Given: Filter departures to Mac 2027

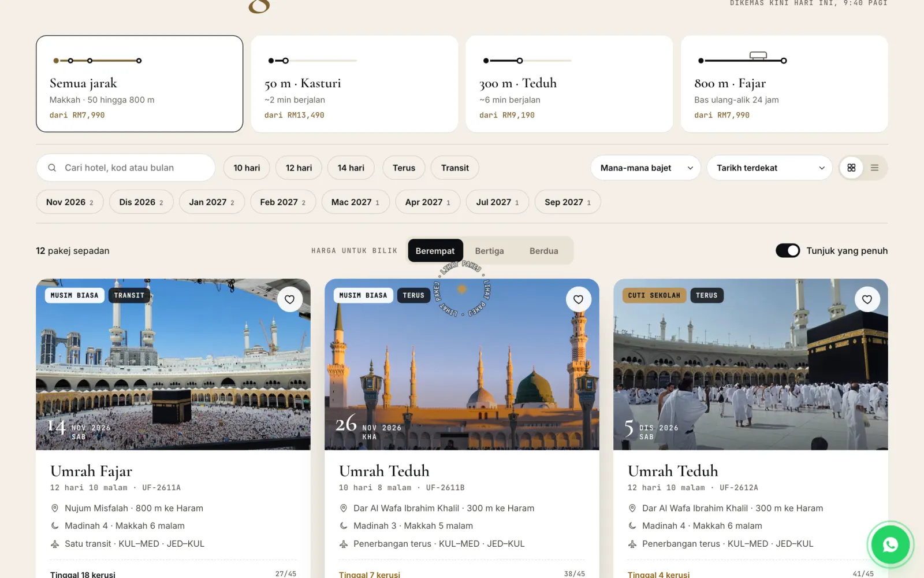Looking at the screenshot, I should pos(356,202).
